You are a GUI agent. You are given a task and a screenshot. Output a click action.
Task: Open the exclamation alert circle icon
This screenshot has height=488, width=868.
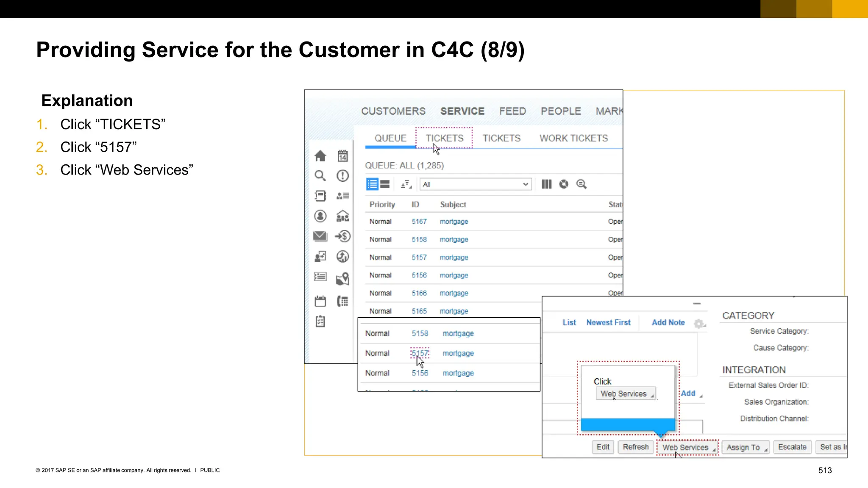tap(342, 176)
